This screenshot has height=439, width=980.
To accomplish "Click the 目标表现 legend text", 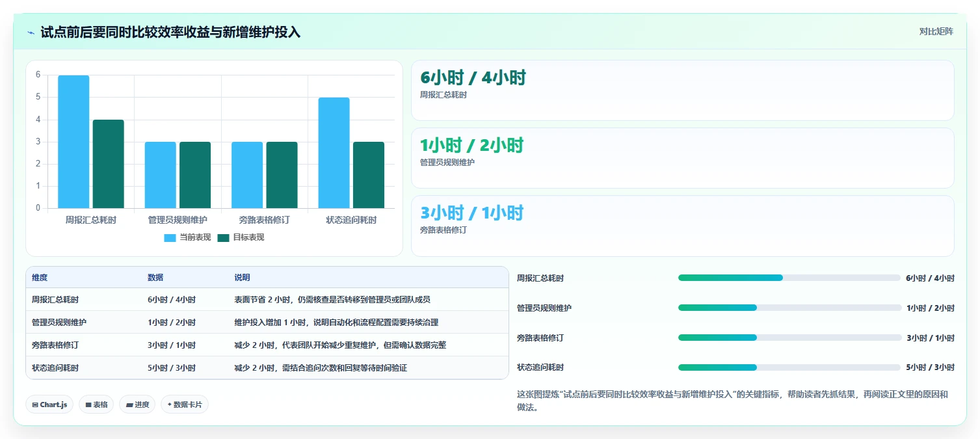I will (x=248, y=237).
